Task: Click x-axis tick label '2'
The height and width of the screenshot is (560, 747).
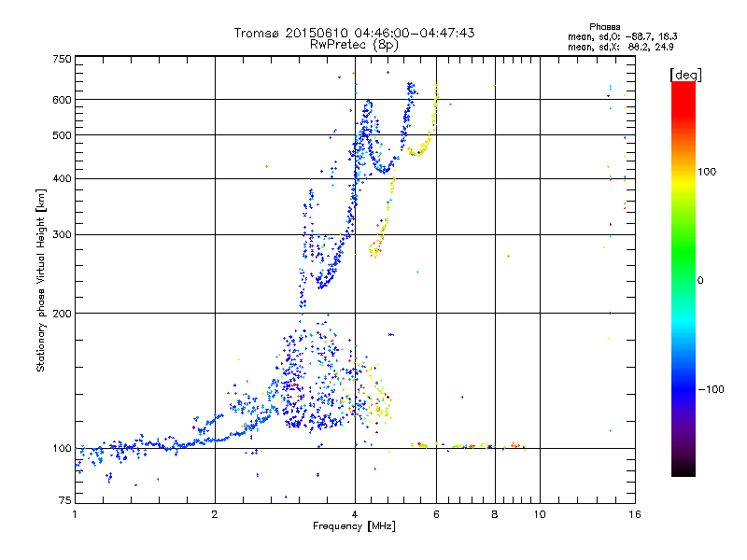Action: (x=215, y=514)
